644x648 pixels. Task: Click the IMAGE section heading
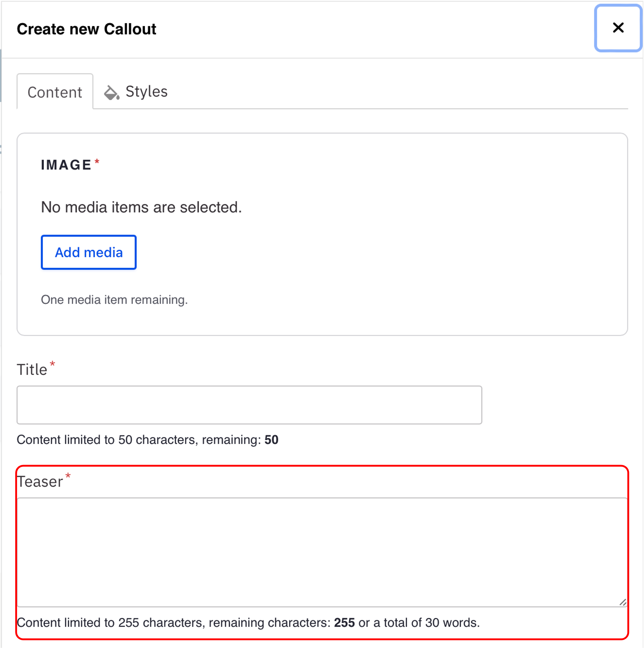[66, 165]
